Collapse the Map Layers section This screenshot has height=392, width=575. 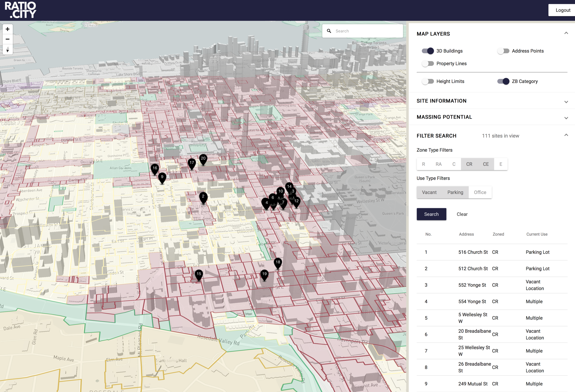tap(566, 33)
